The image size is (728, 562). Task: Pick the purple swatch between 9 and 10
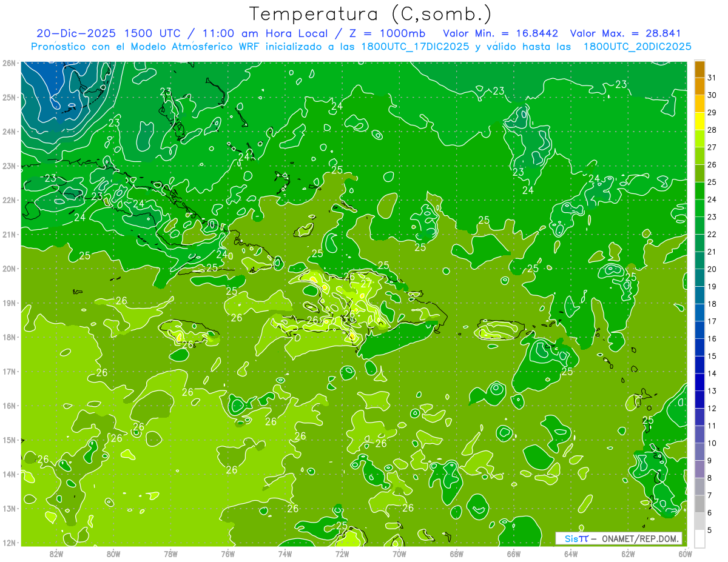[x=699, y=452]
